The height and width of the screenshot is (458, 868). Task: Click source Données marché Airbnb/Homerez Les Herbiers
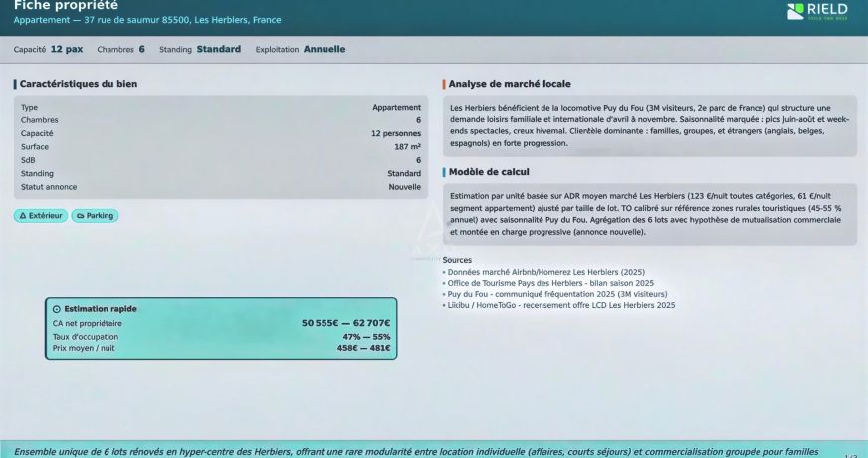pyautogui.click(x=544, y=272)
